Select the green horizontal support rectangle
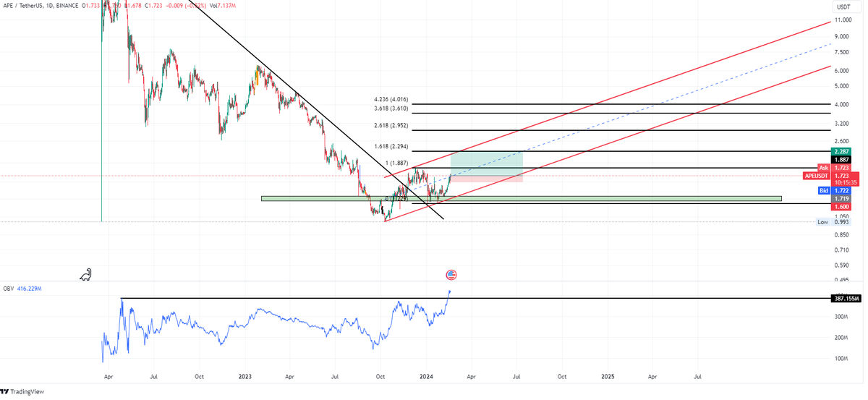 tap(522, 198)
